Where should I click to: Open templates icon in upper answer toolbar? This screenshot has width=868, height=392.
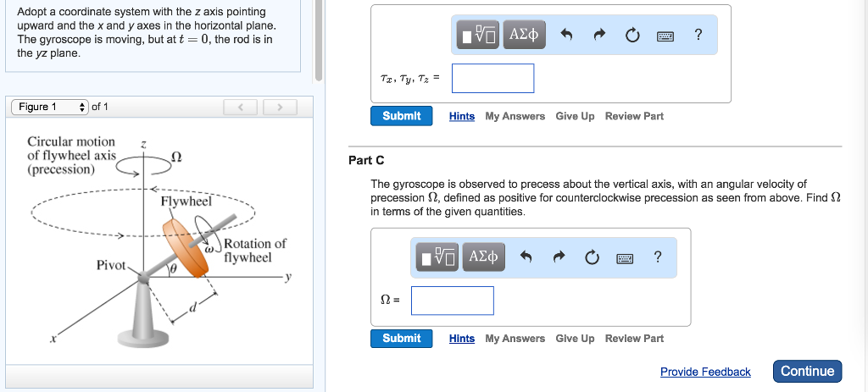click(478, 35)
